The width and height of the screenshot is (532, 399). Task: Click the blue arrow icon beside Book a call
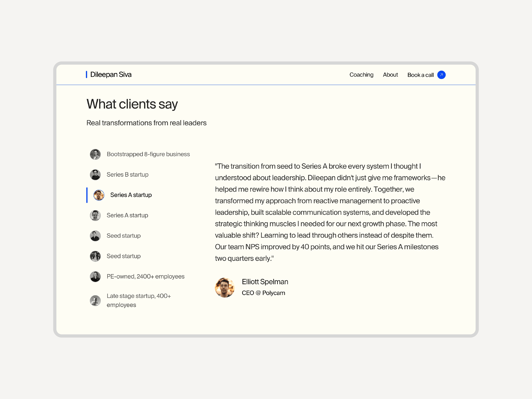[441, 75]
